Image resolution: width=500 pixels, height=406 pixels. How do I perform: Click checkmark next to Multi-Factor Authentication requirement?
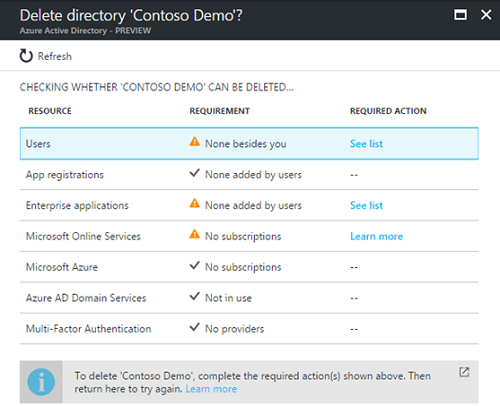(195, 327)
